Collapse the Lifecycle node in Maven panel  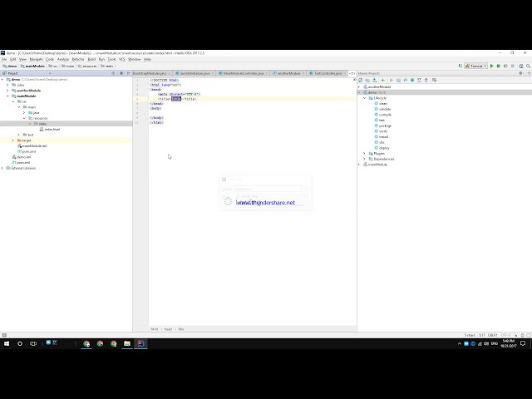[365, 98]
